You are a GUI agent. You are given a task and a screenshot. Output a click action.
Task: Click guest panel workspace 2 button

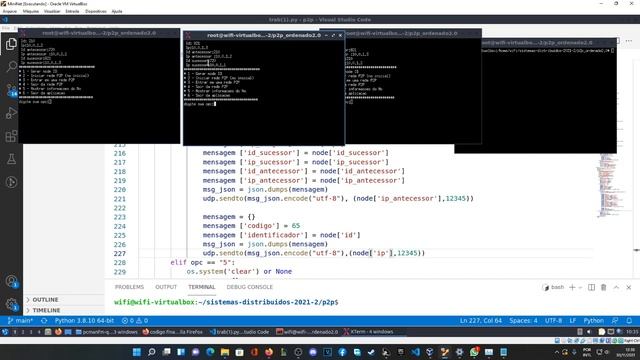click(22, 332)
